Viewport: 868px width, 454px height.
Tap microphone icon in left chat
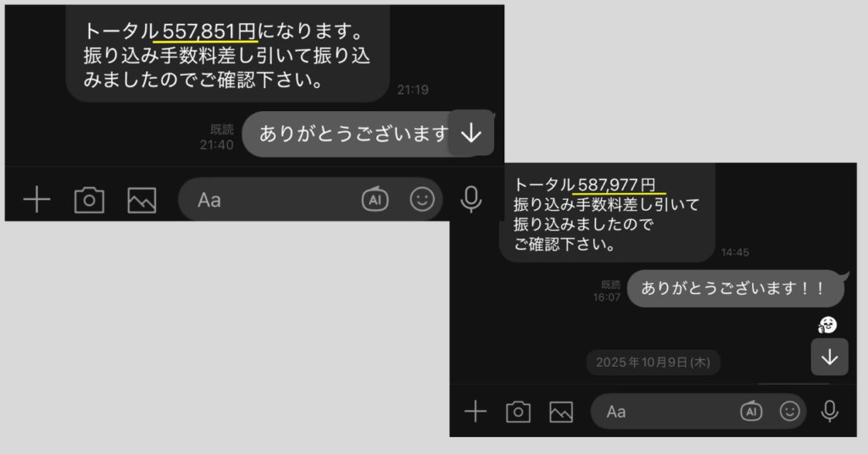pyautogui.click(x=471, y=200)
